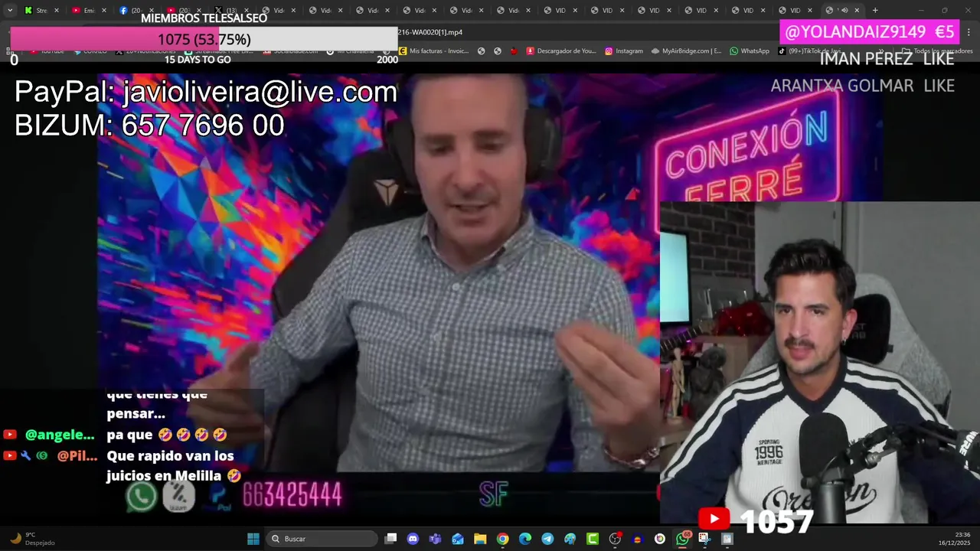The width and height of the screenshot is (980, 551).
Task: Click the 'juicios en Melilla' chat message
Action: click(x=175, y=465)
